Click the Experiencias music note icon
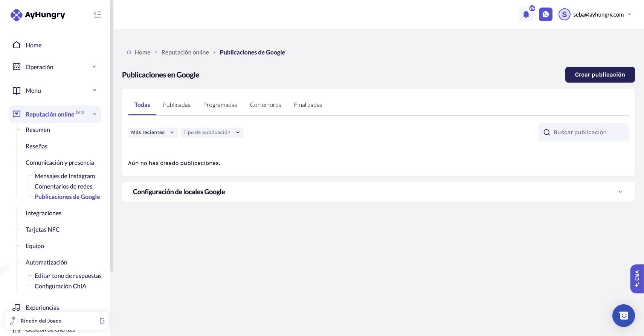 [x=16, y=307]
